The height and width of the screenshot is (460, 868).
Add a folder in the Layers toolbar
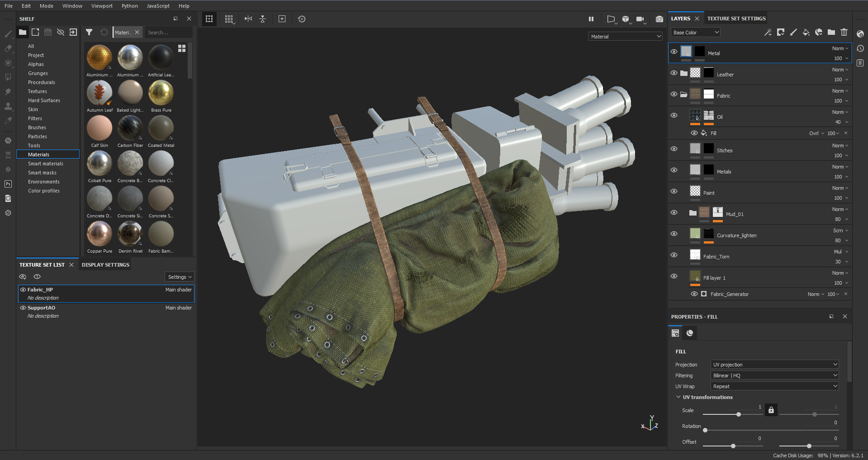831,32
